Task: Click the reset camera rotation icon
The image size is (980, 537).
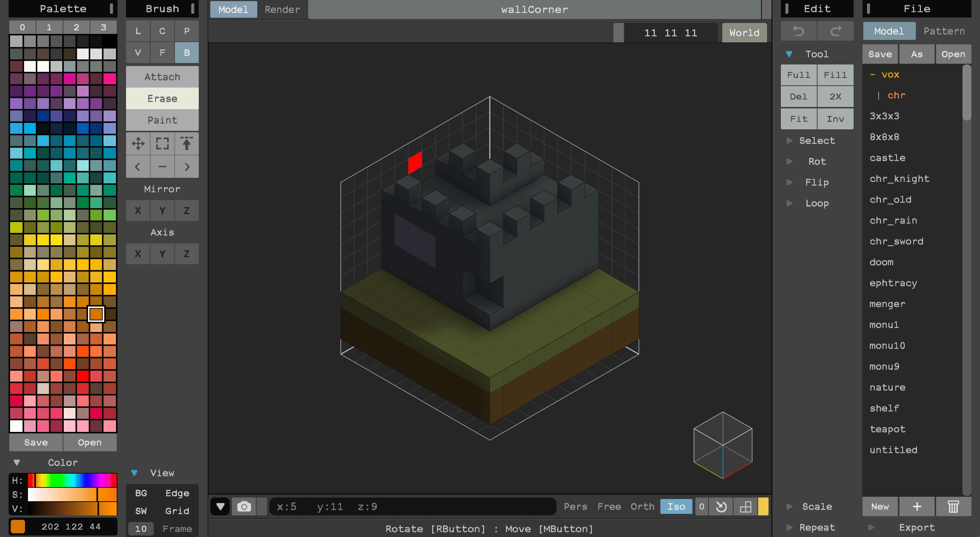Action: pyautogui.click(x=721, y=506)
